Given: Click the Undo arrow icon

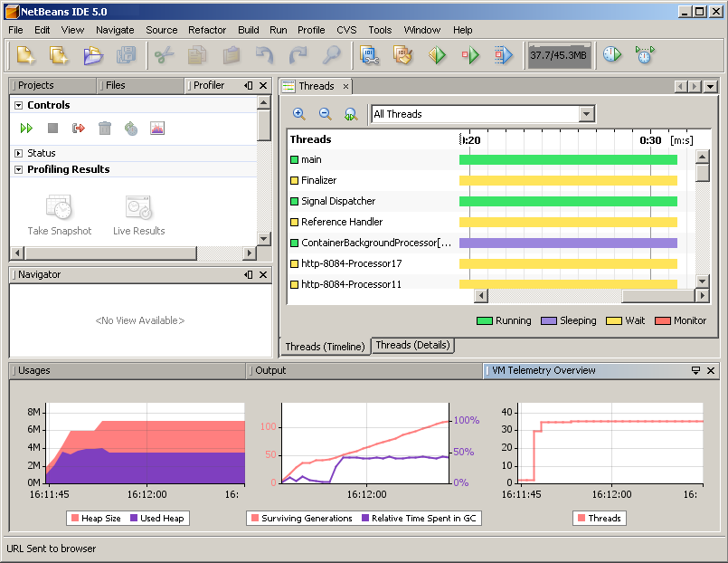Looking at the screenshot, I should tap(265, 55).
